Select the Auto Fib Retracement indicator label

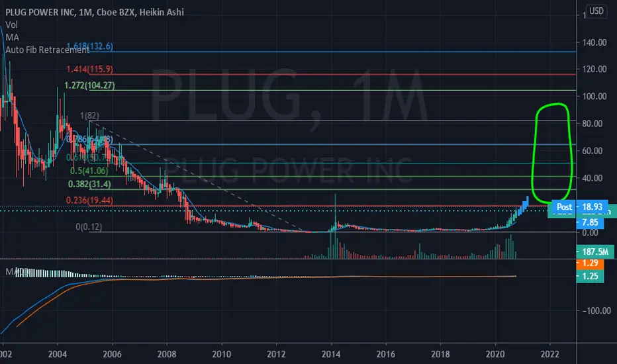47,50
